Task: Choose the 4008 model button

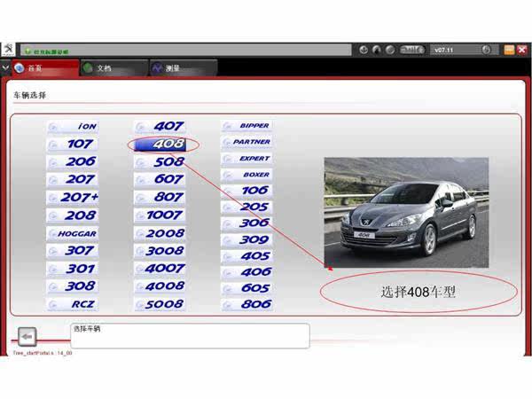Action: (x=160, y=286)
